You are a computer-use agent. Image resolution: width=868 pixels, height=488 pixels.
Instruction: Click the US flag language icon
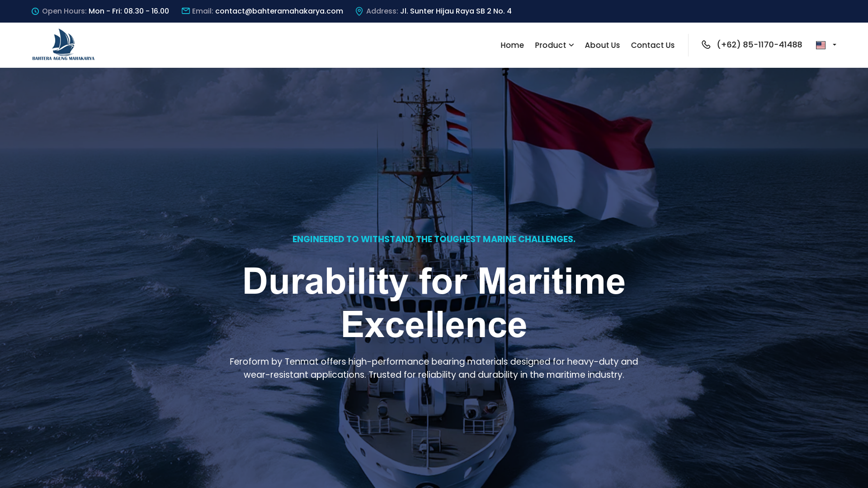pos(821,45)
